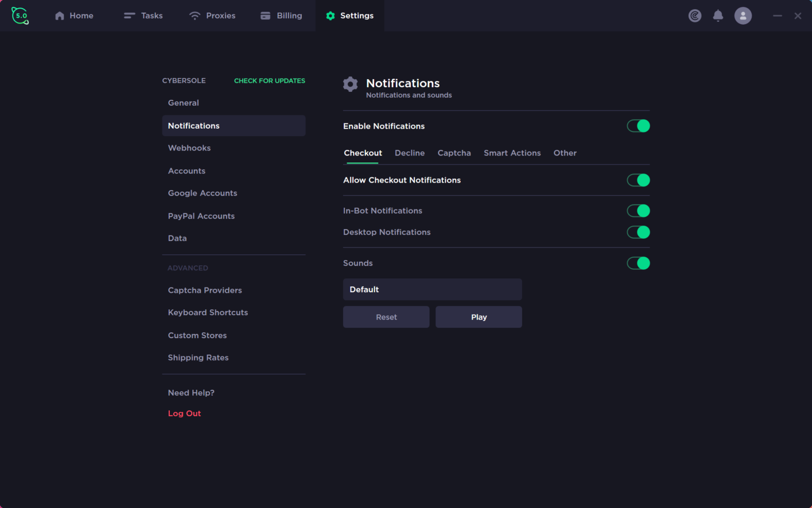The width and height of the screenshot is (812, 508).
Task: Open the notification bell icon
Action: (718, 15)
